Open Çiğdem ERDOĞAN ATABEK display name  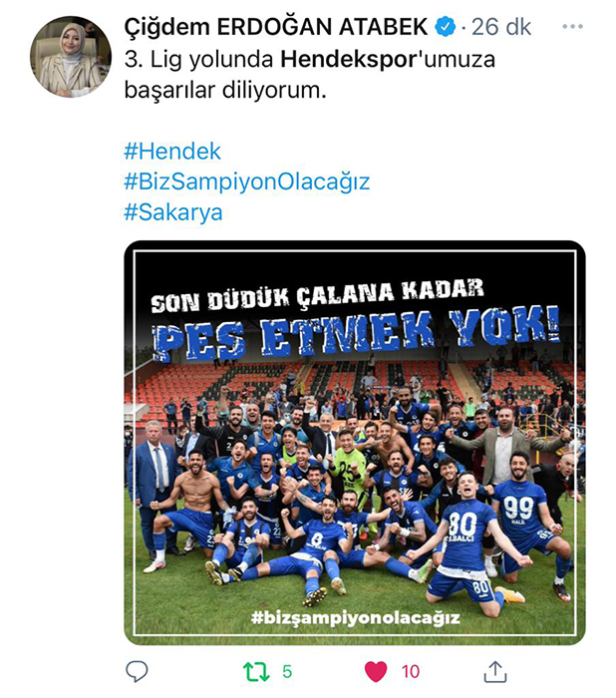coord(276,27)
